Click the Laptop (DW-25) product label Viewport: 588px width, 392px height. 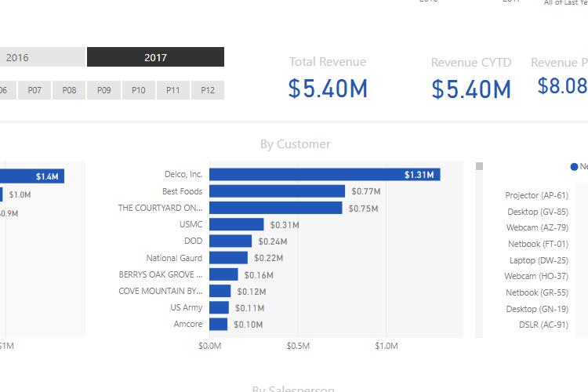[x=539, y=260]
